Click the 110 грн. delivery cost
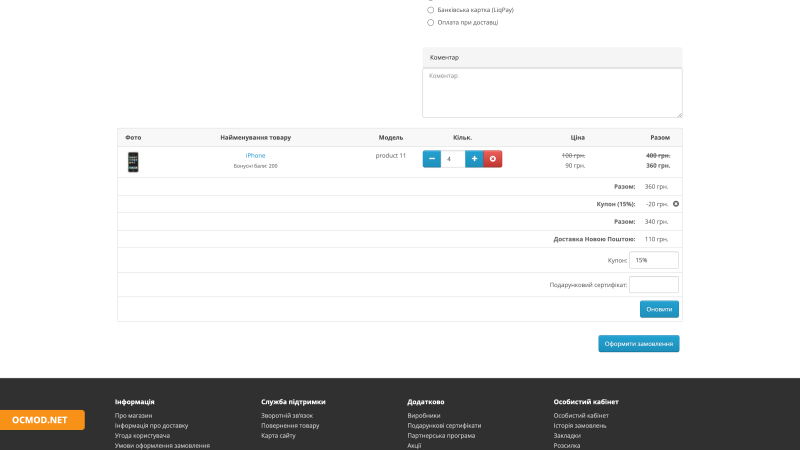This screenshot has height=450, width=800. click(x=656, y=239)
